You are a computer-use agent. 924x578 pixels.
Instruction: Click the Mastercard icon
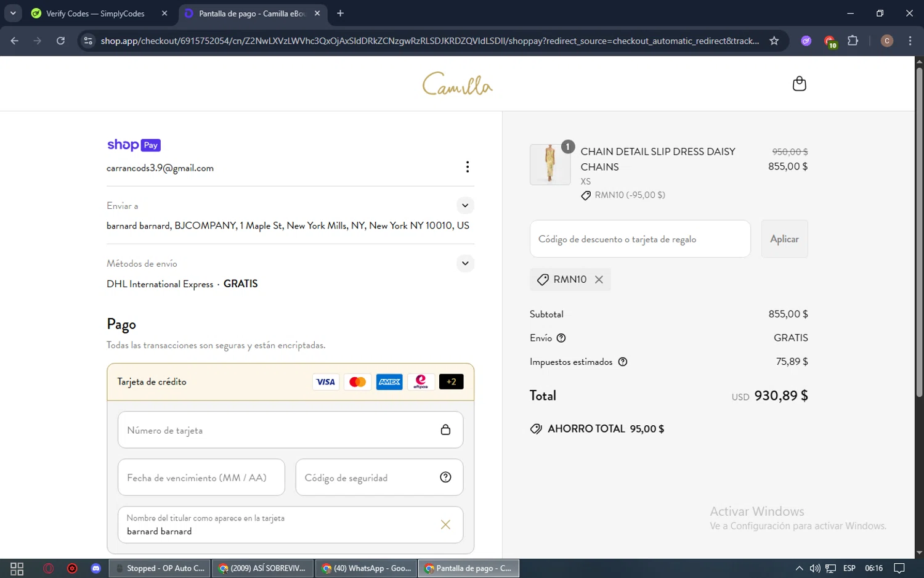(357, 382)
